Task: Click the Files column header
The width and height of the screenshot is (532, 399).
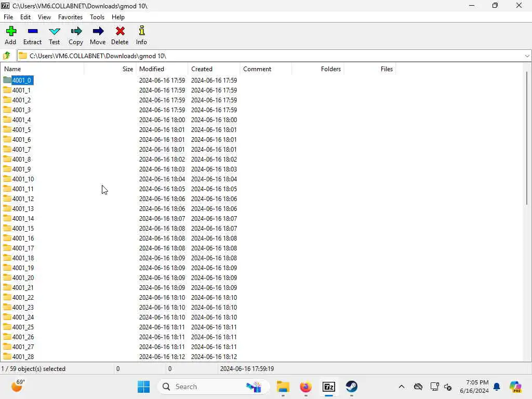Action: [x=370, y=69]
